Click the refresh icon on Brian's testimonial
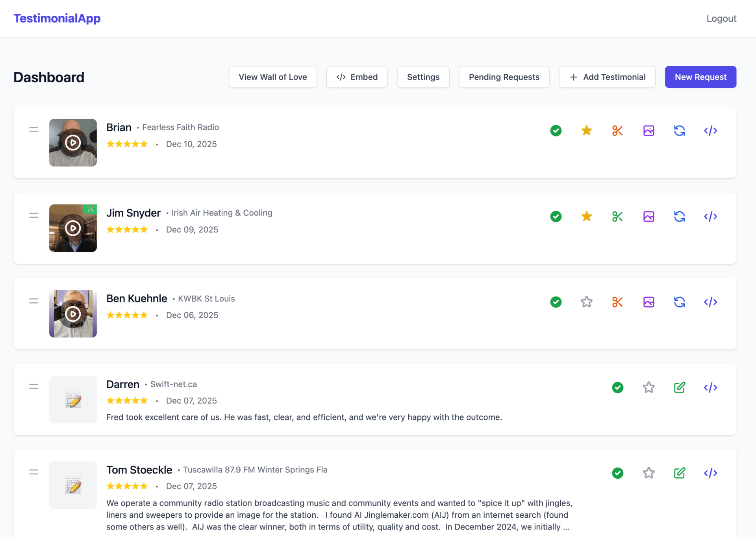Screen dimensions: 756x537 coord(679,131)
